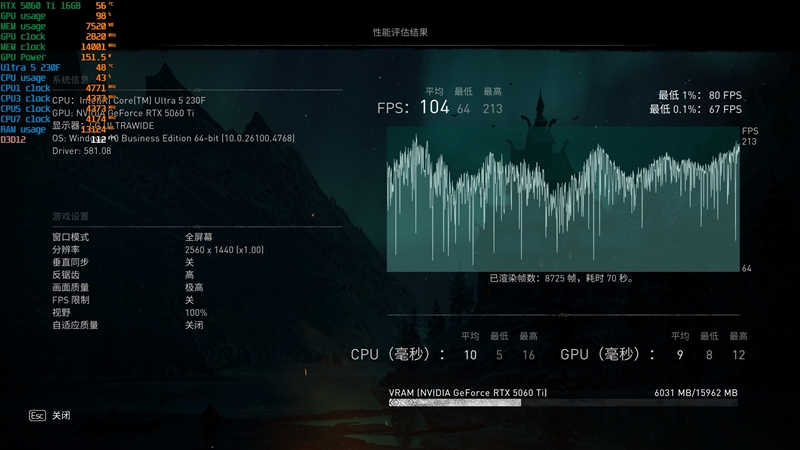
Task: Click the '最低 1%: 80 FPS' readout
Action: pos(699,95)
